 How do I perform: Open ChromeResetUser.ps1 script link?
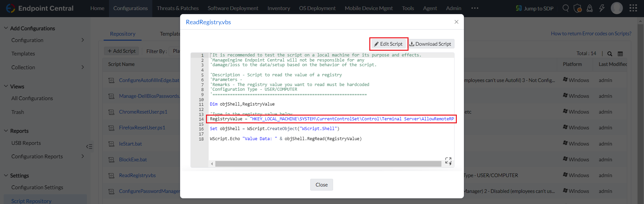pos(143,112)
